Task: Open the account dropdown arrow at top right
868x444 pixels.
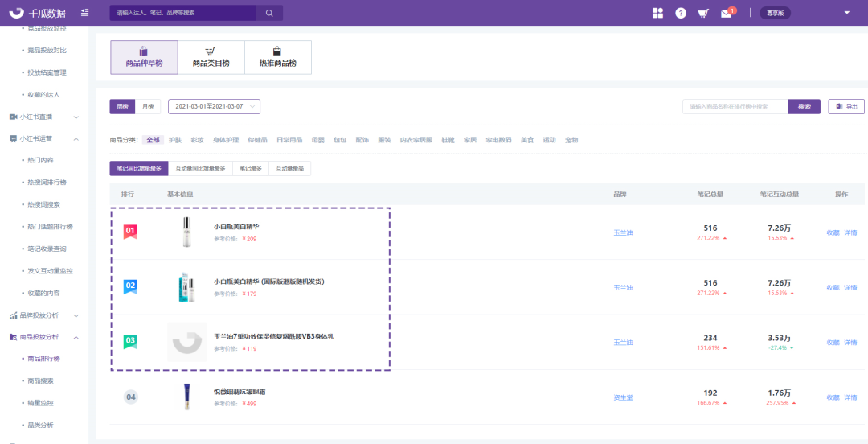Action: pyautogui.click(x=846, y=13)
